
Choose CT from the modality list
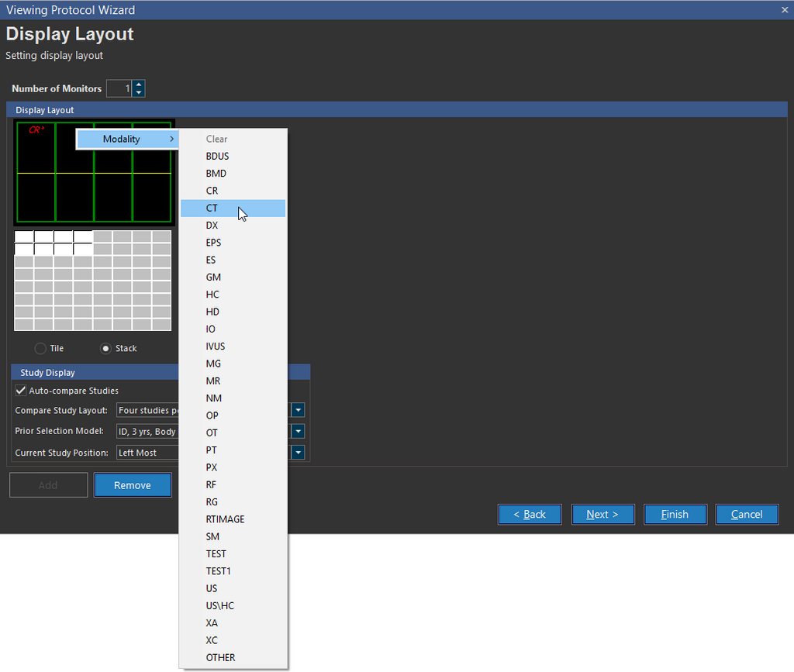click(212, 208)
